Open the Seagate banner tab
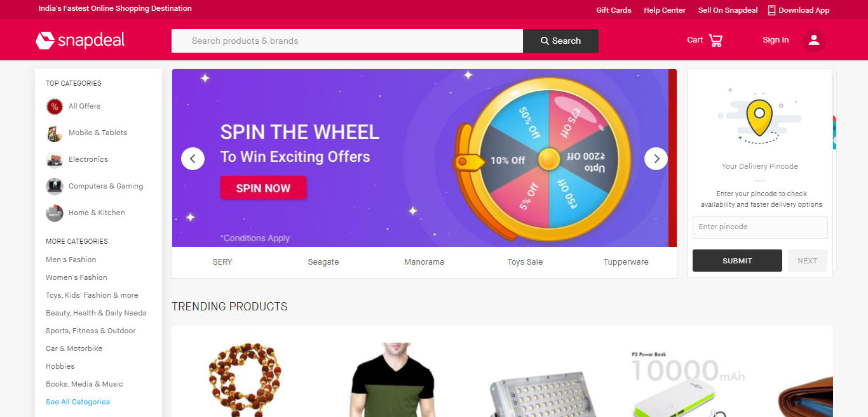The width and height of the screenshot is (868, 417). 323,262
